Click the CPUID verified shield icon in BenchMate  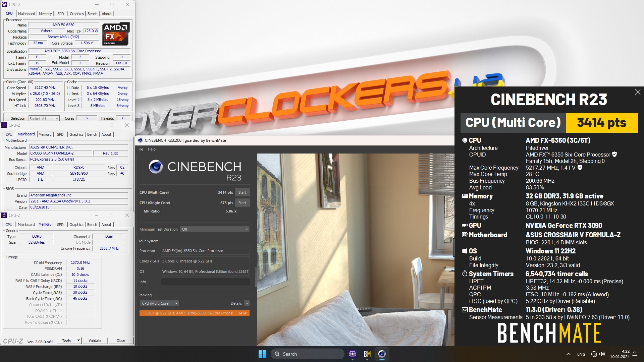click(x=614, y=155)
